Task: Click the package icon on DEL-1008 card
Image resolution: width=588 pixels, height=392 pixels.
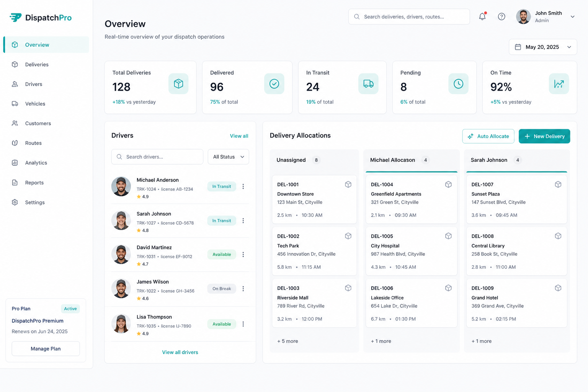Action: pos(558,236)
